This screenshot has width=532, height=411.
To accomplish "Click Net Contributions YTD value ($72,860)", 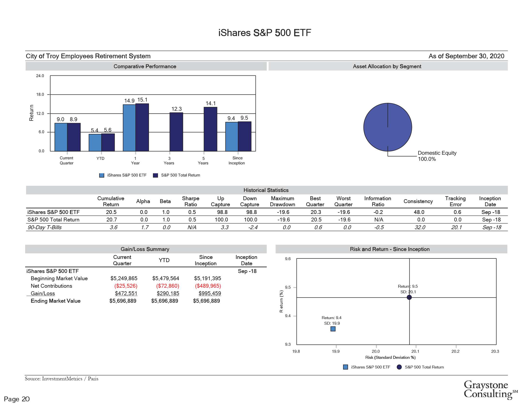I will click(168, 286).
